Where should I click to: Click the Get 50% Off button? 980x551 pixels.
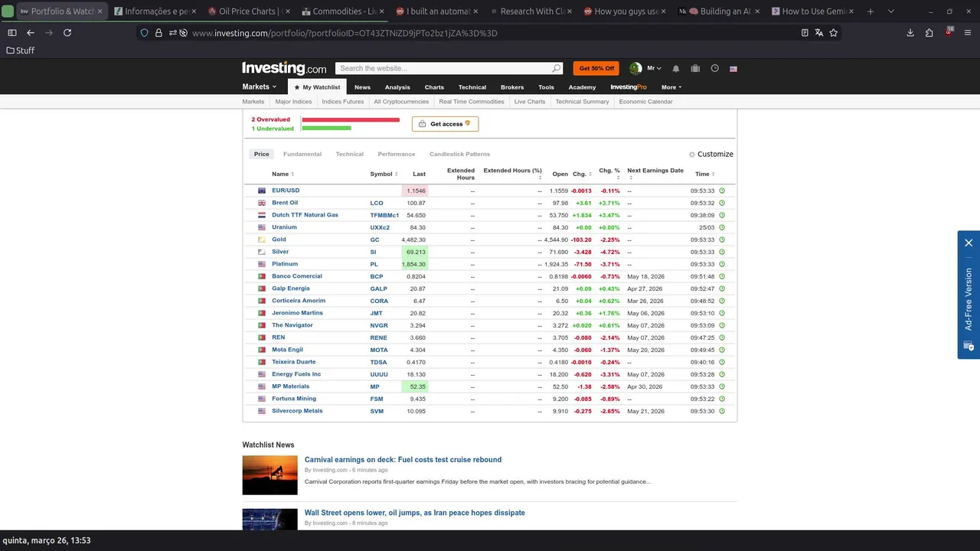pos(596,68)
